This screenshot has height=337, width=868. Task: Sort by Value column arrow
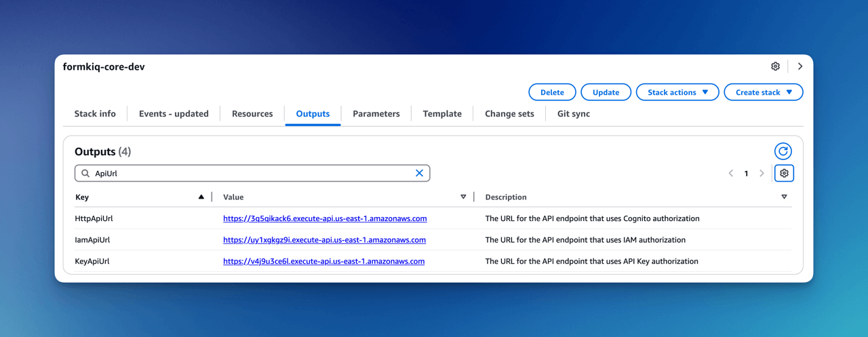click(x=463, y=197)
